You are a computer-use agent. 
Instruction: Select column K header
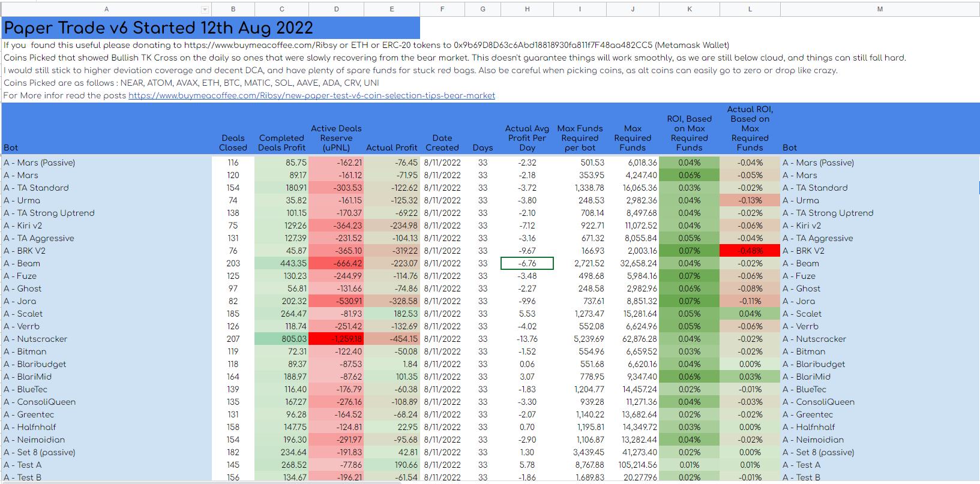click(x=690, y=9)
